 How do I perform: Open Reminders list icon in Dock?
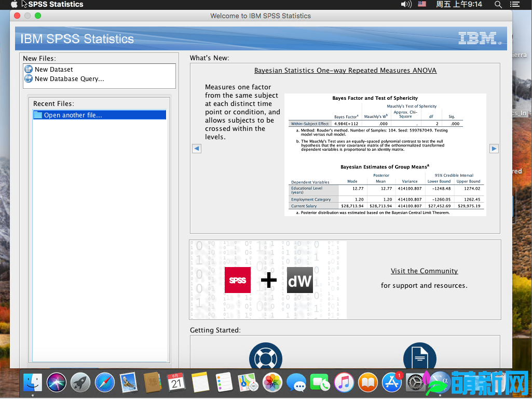tap(224, 382)
